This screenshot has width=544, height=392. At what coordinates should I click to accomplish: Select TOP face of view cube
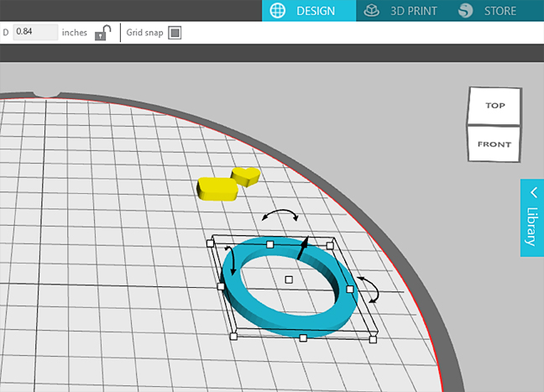click(x=494, y=106)
